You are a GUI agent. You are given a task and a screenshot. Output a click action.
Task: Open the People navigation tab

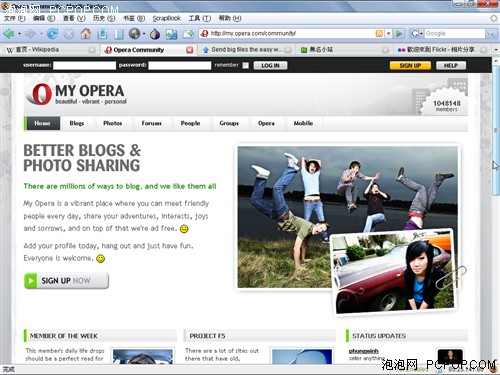click(190, 123)
